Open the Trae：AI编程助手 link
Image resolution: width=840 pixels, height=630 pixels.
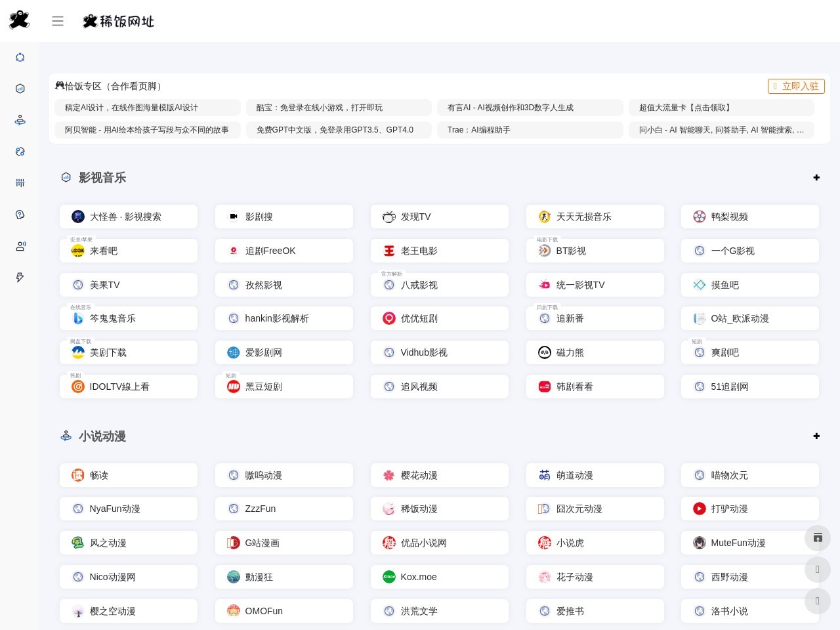tap(530, 130)
